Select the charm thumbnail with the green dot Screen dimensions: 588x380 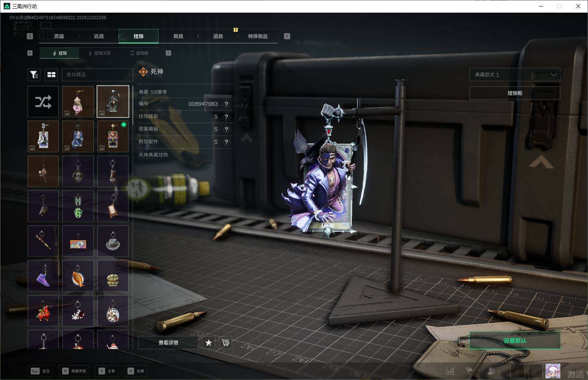pos(113,136)
